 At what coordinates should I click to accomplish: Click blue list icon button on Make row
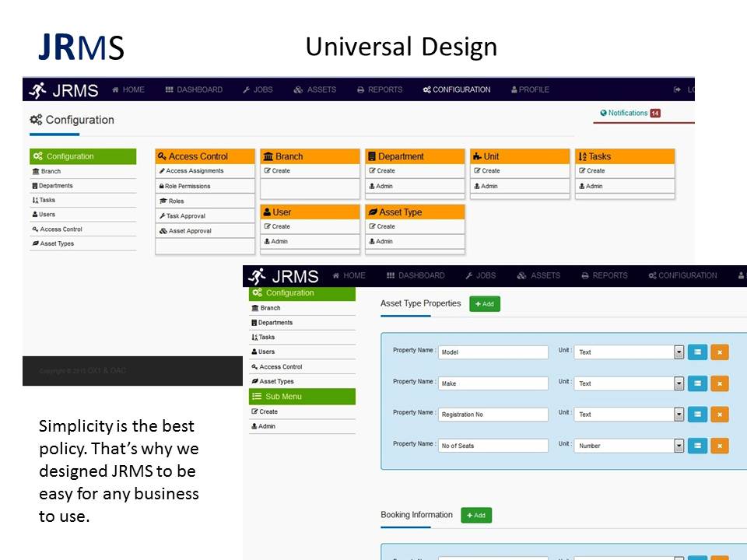point(697,383)
